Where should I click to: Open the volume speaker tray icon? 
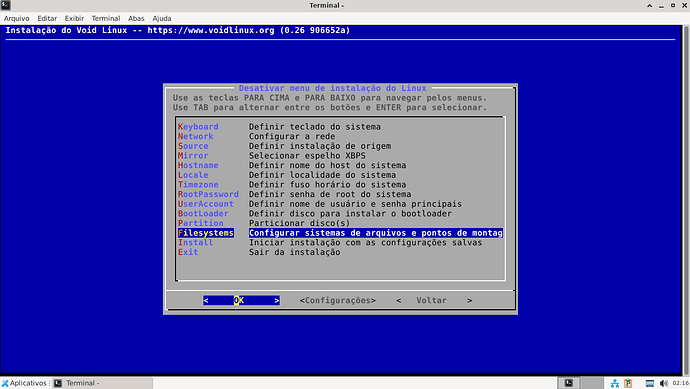coord(664,384)
